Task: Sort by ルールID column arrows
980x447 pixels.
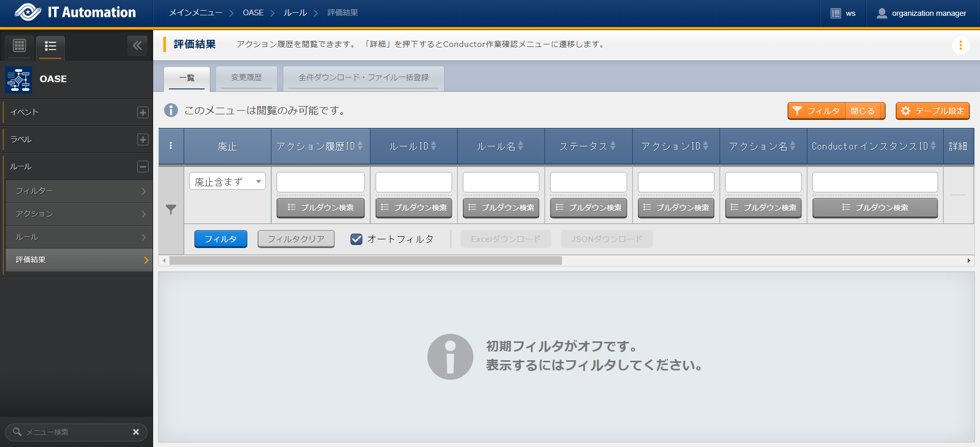Action: click(x=433, y=146)
